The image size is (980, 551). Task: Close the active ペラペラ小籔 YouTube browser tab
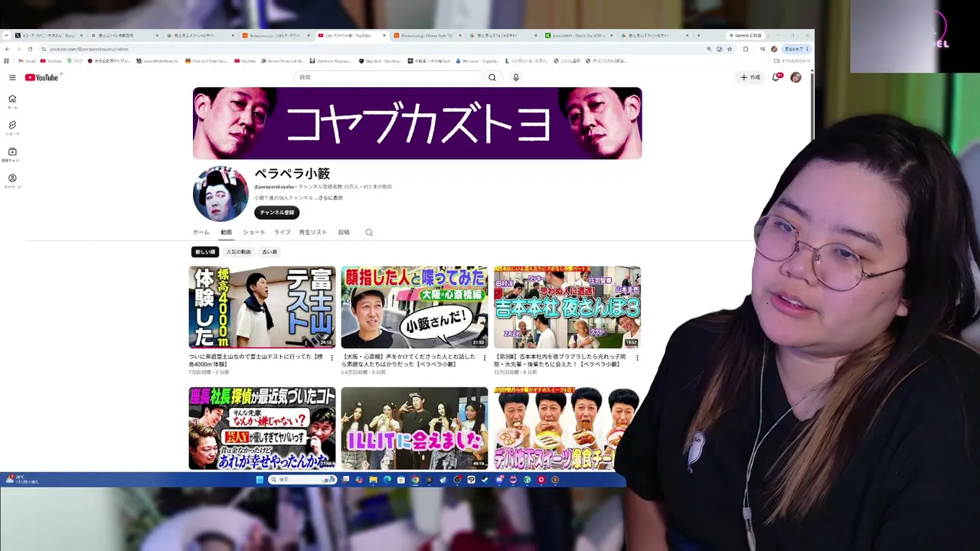pos(384,35)
